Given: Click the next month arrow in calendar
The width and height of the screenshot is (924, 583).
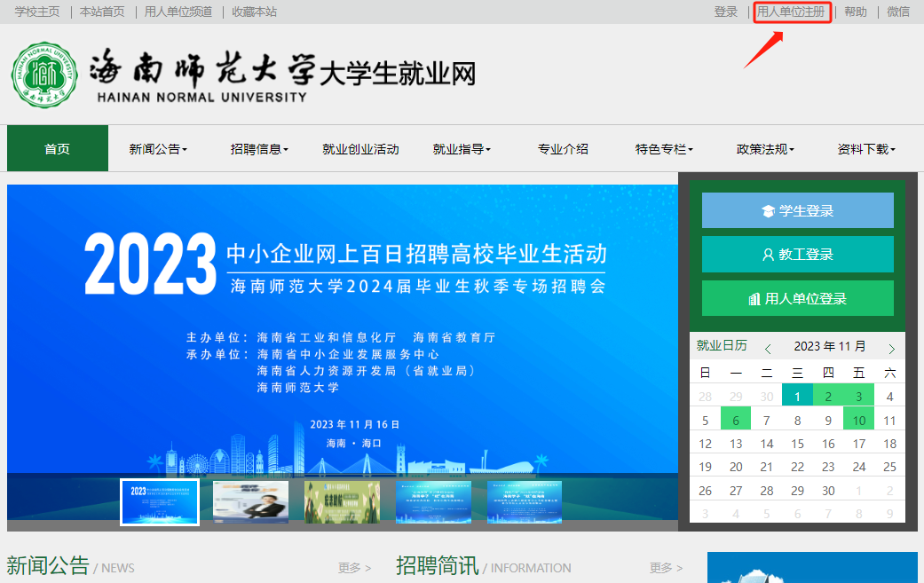Looking at the screenshot, I should tap(891, 349).
